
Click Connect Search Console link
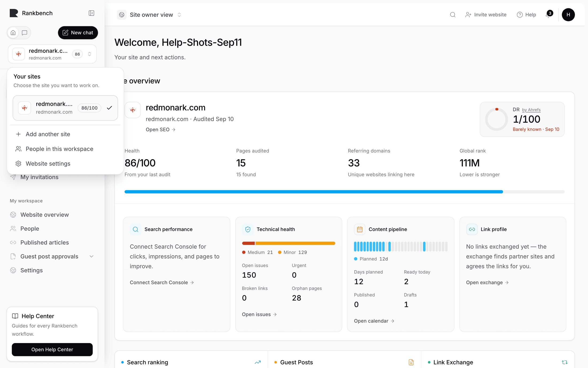pyautogui.click(x=162, y=282)
